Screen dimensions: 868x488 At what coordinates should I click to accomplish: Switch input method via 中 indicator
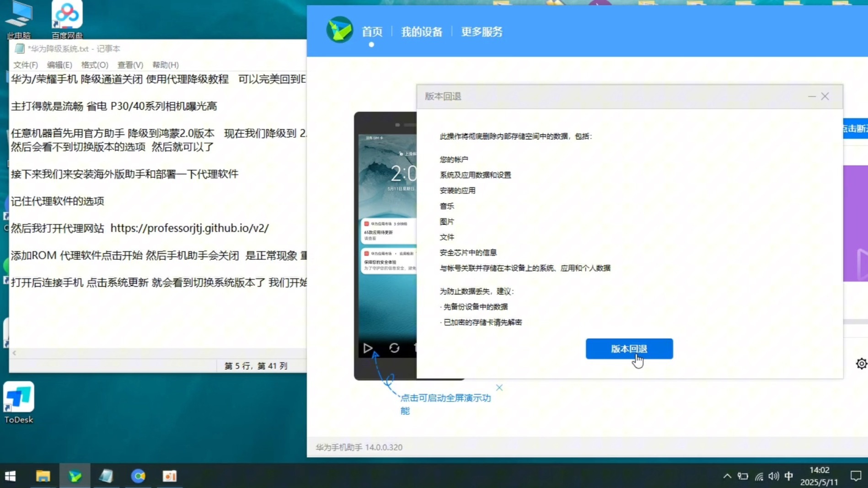(789, 476)
